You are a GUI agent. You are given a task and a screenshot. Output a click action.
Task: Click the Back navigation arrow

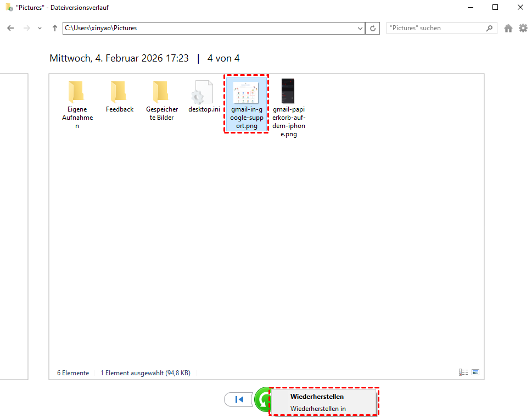[10, 28]
